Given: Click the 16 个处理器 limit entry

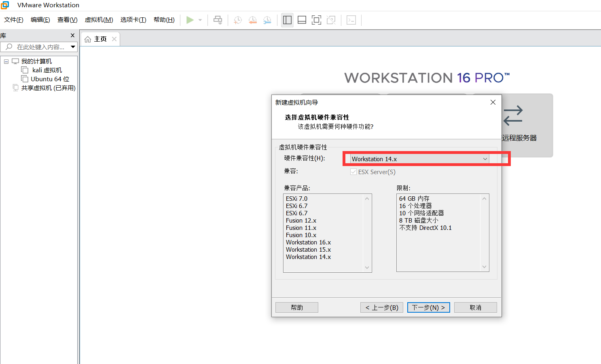Looking at the screenshot, I should tap(416, 206).
